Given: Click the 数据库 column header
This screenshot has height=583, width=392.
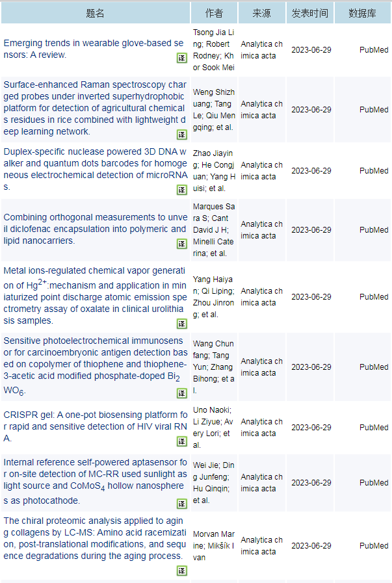Looking at the screenshot, I should 362,13.
